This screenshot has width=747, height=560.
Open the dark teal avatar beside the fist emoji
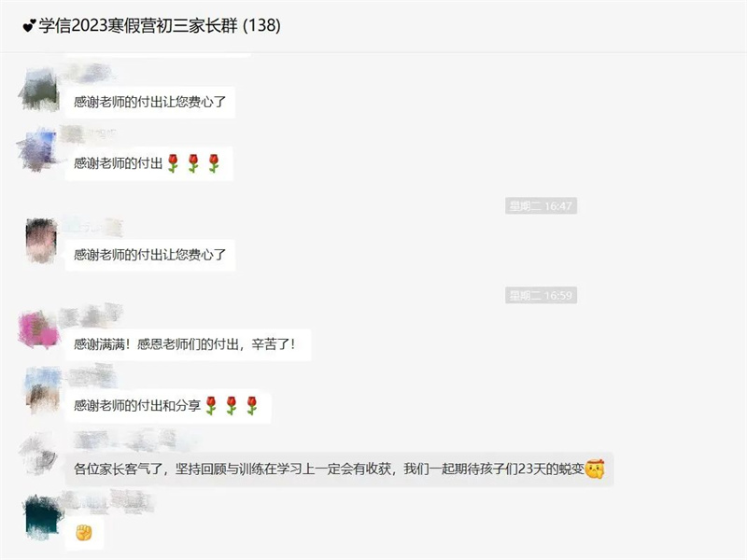(43, 517)
